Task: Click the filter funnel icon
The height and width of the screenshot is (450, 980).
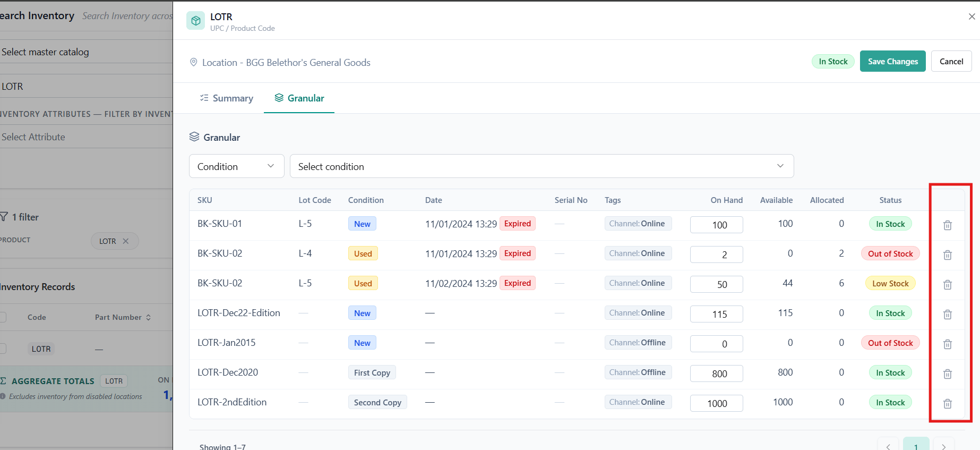Action: 4,217
